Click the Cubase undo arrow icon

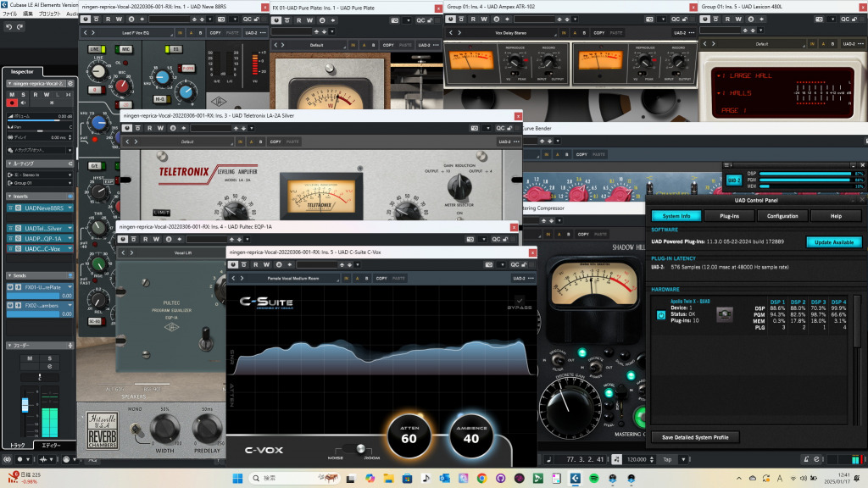click(x=8, y=27)
